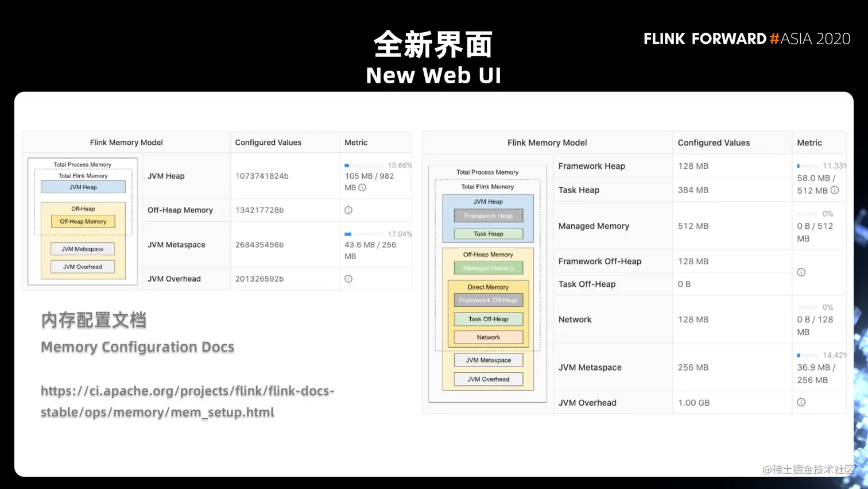
Task: Click the 0% Managed Memory usage bar
Action: coord(808,214)
